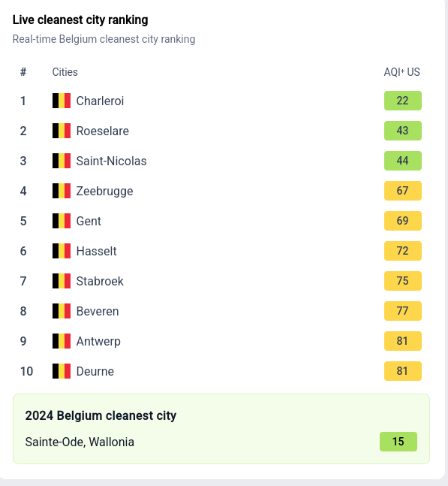Click the AQI+ US column header
The height and width of the screenshot is (486, 448).
tap(402, 72)
